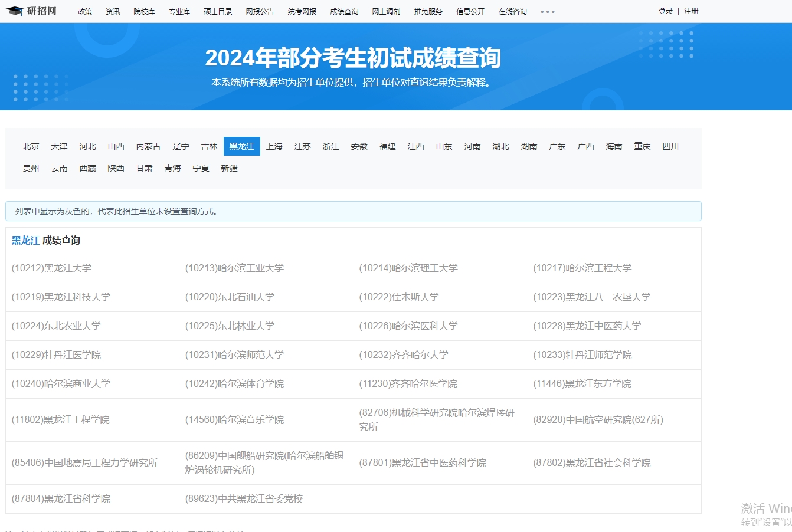Viewport: 792px width, 532px height.
Task: Click the 研招网 logo icon
Action: coord(31,11)
